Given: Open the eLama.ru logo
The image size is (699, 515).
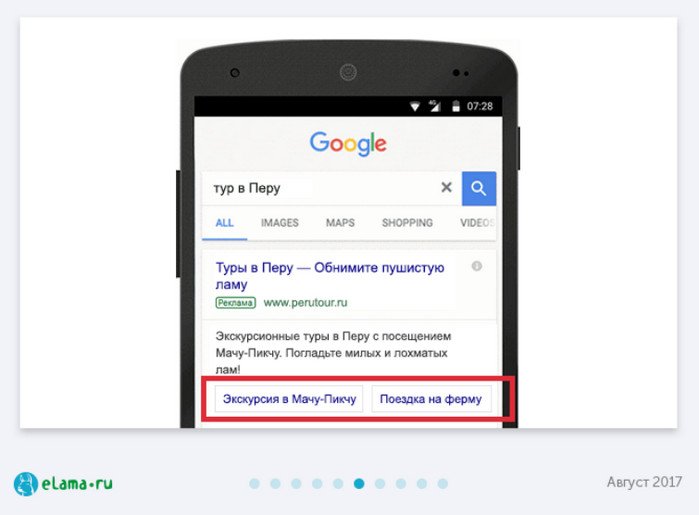Looking at the screenshot, I should [x=63, y=484].
